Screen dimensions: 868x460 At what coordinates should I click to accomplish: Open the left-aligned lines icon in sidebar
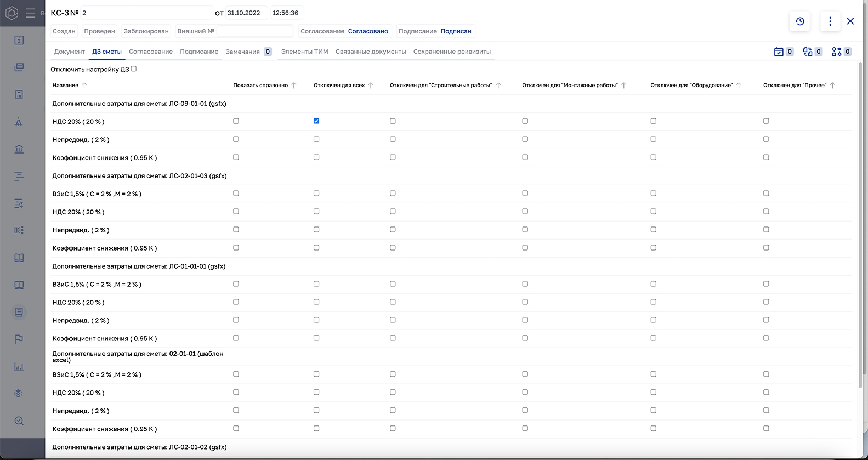19,176
